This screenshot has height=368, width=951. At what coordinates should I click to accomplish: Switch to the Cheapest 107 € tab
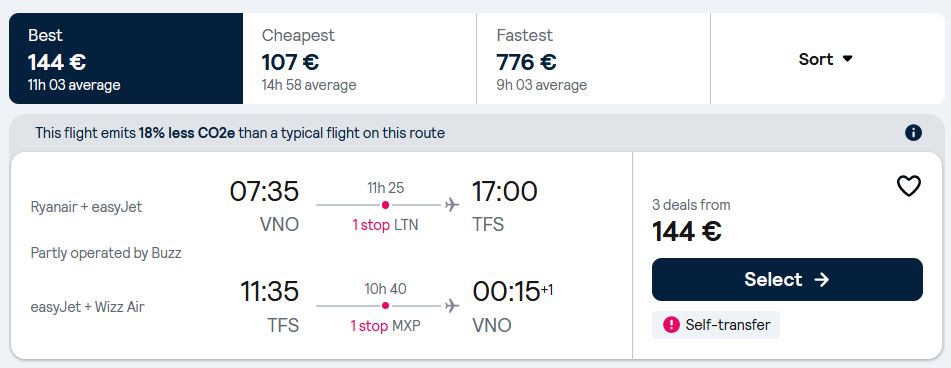[360, 59]
